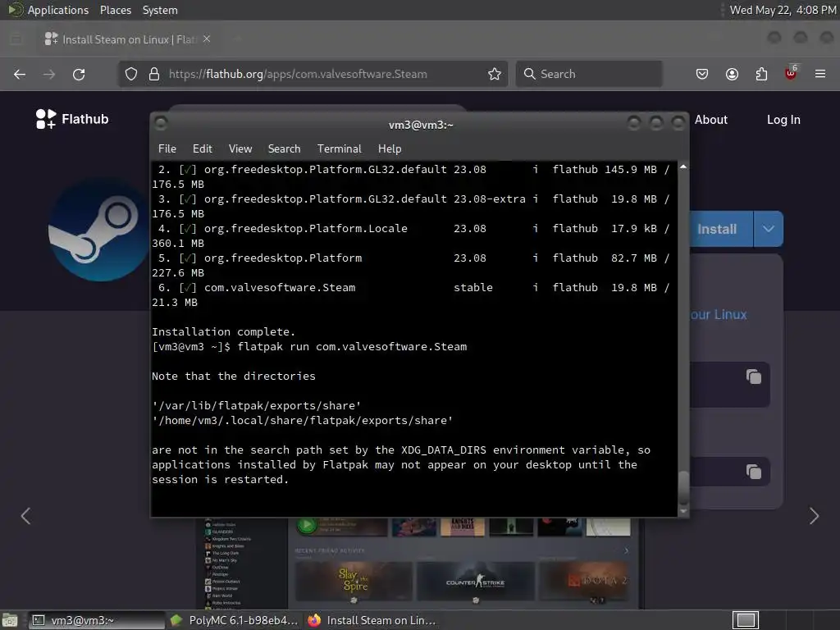This screenshot has width=840, height=630.
Task: Click the Steam screenshot preview image
Action: pyautogui.click(x=421, y=563)
